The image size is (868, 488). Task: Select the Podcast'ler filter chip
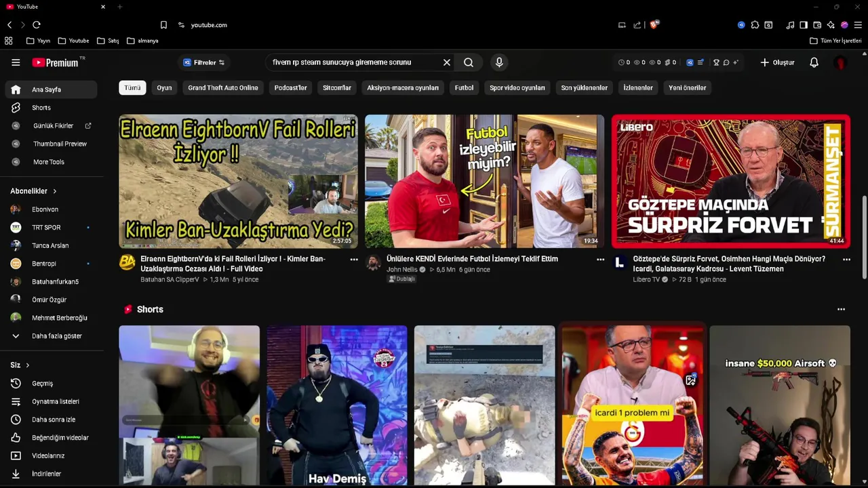[291, 87]
